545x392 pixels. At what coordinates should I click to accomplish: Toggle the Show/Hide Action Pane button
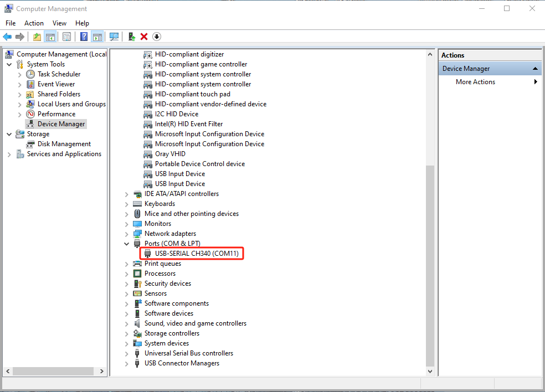97,37
